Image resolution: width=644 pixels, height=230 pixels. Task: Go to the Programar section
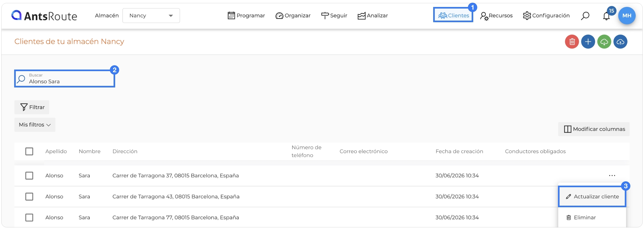[x=246, y=16]
